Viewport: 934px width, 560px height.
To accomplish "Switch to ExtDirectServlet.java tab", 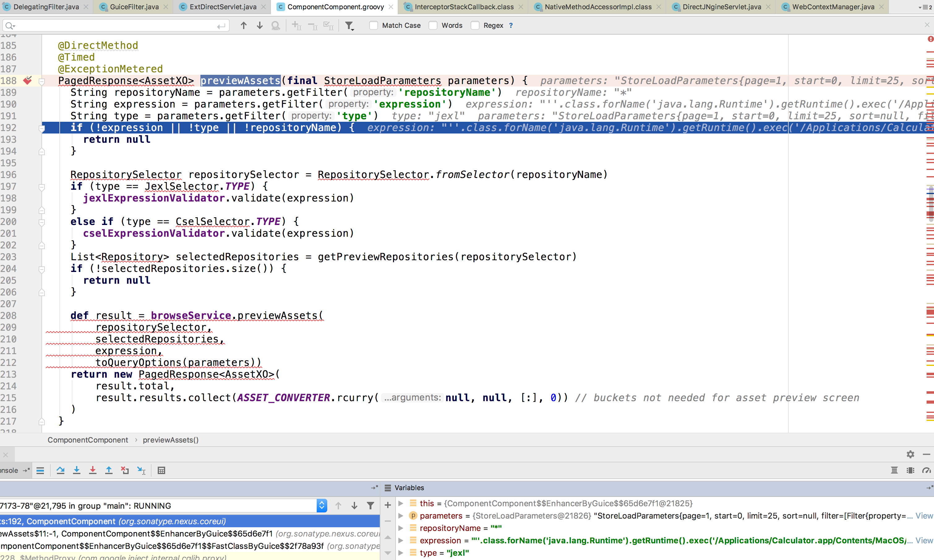I will click(223, 7).
